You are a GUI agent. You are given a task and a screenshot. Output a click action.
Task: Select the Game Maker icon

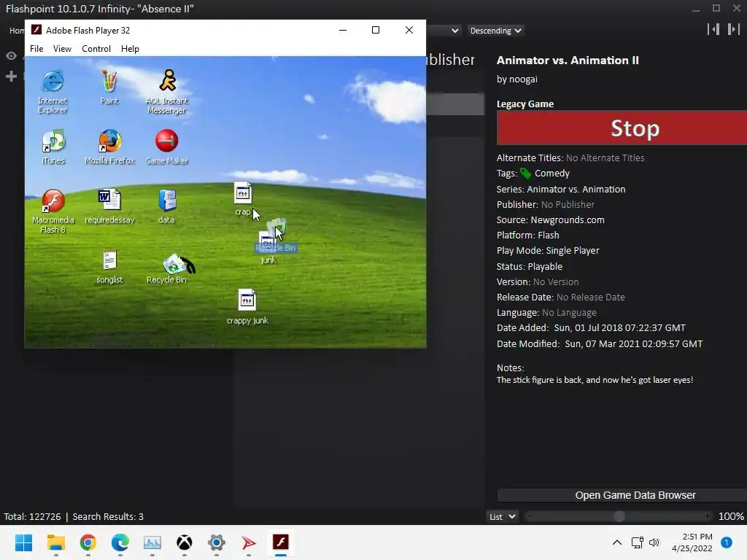pyautogui.click(x=167, y=141)
